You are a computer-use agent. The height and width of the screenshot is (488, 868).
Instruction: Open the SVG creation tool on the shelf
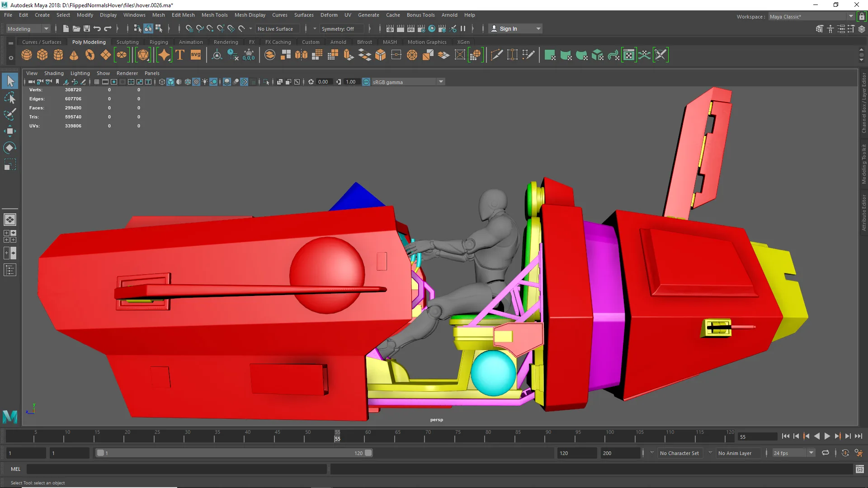pos(195,55)
